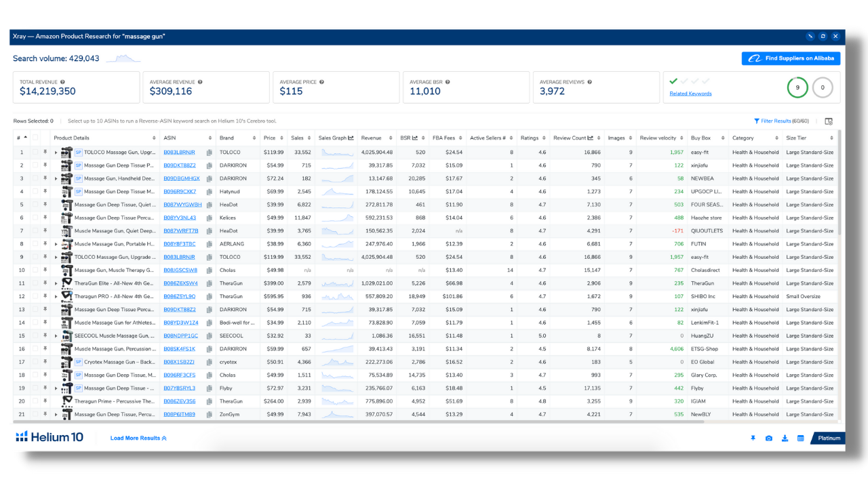This screenshot has width=868, height=488.
Task: Click the pin icon in bottom toolbar
Action: point(753,438)
